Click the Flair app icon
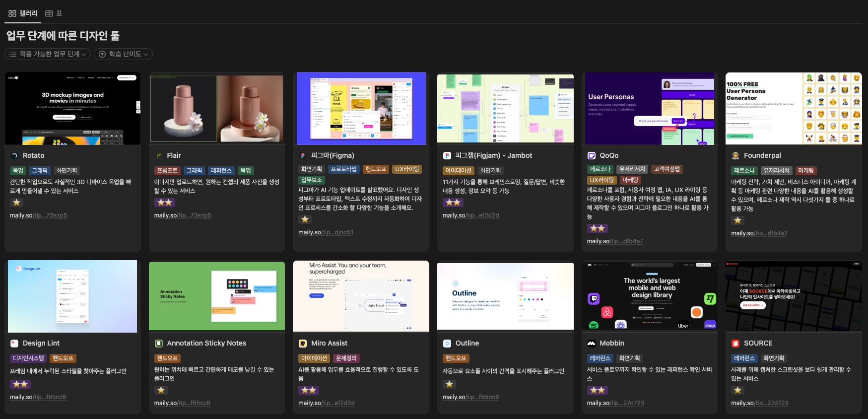868x419 pixels. [x=159, y=155]
